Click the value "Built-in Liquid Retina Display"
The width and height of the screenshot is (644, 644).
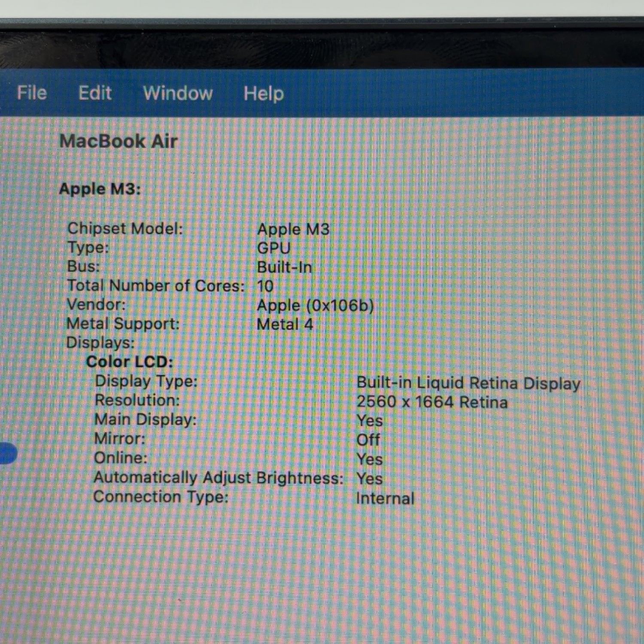468,383
